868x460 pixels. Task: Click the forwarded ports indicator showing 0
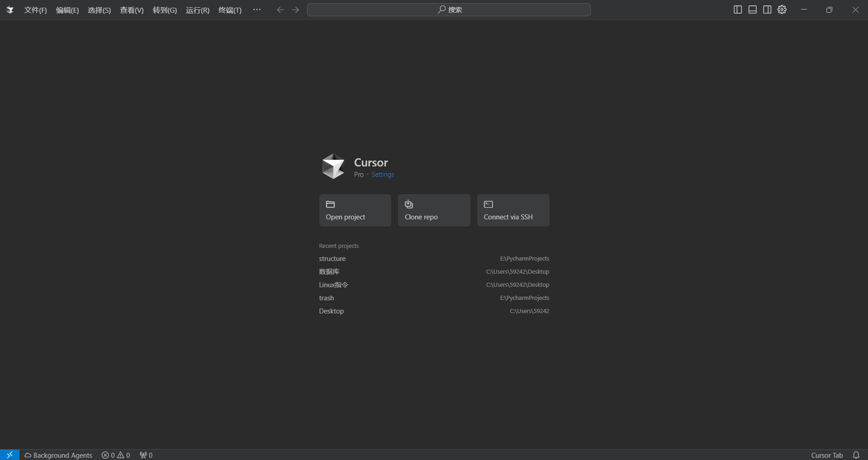[146, 455]
